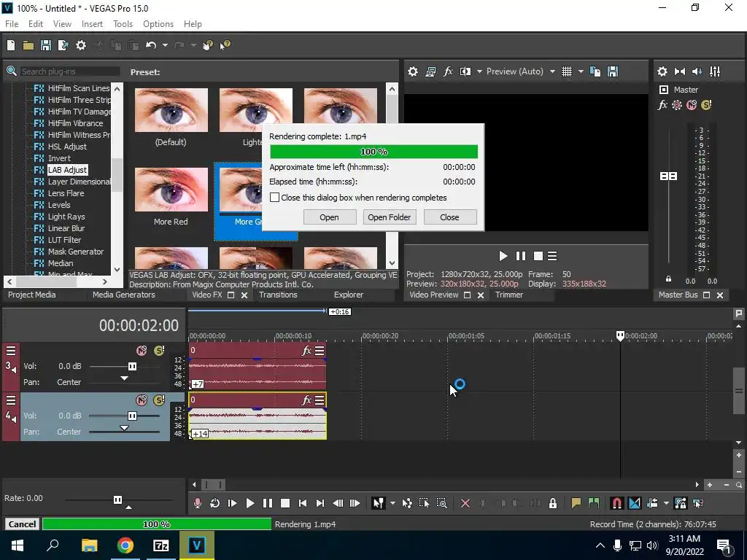Click Rate scrub slider handle
Image resolution: width=747 pixels, height=560 pixels.
[x=117, y=499]
